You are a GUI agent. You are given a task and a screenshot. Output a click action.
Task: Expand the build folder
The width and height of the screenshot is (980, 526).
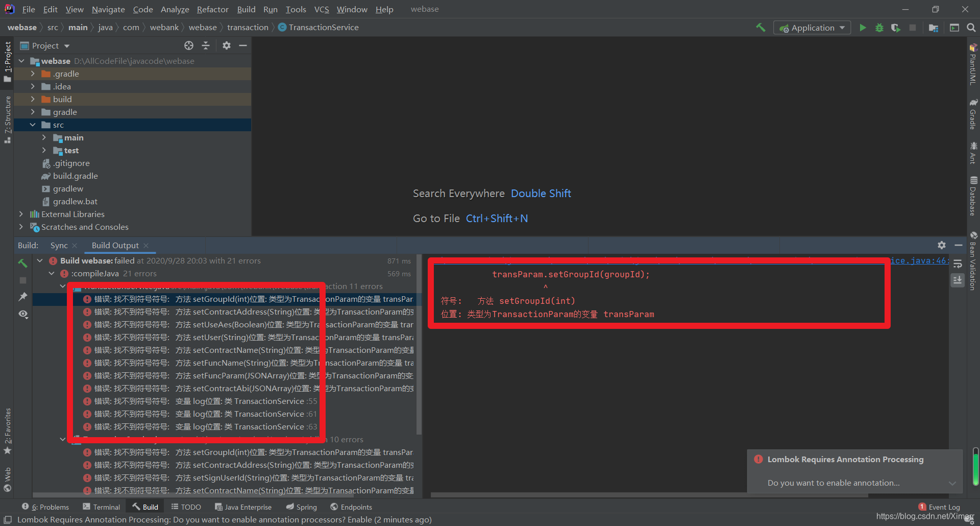[33, 99]
